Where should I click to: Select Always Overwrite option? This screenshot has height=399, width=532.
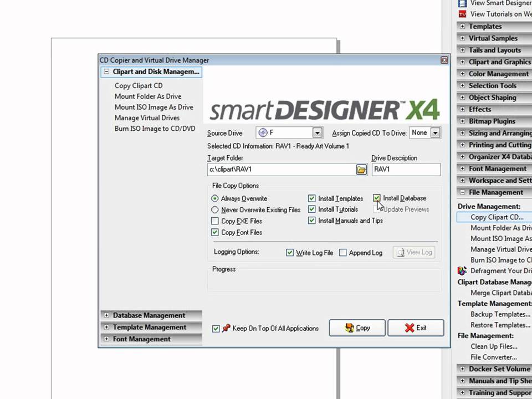coord(215,198)
